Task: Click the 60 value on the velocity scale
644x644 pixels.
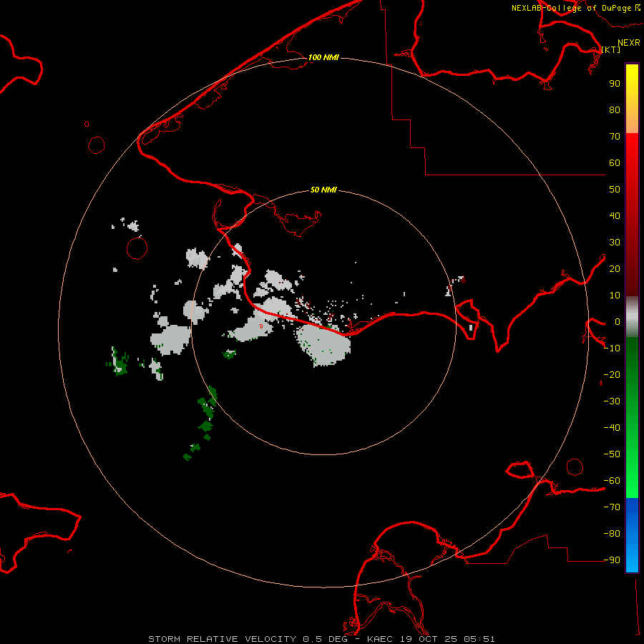Action: tap(615, 163)
